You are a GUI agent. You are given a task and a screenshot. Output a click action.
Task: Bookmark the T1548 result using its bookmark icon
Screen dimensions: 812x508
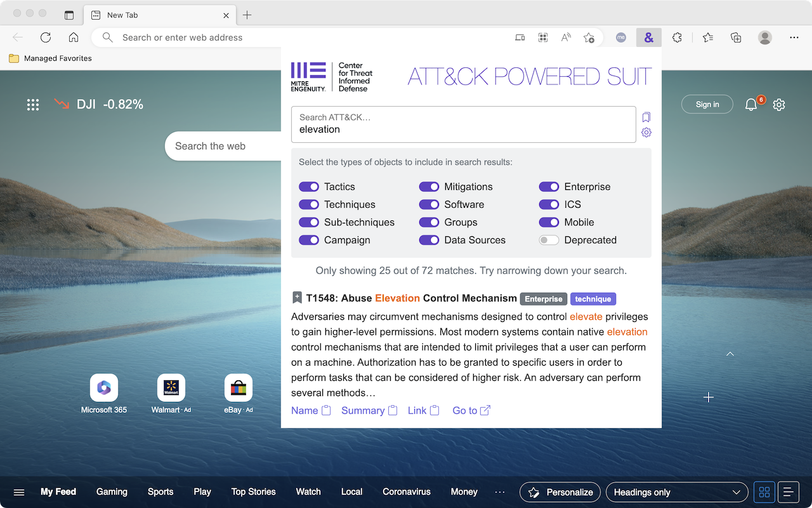(297, 298)
